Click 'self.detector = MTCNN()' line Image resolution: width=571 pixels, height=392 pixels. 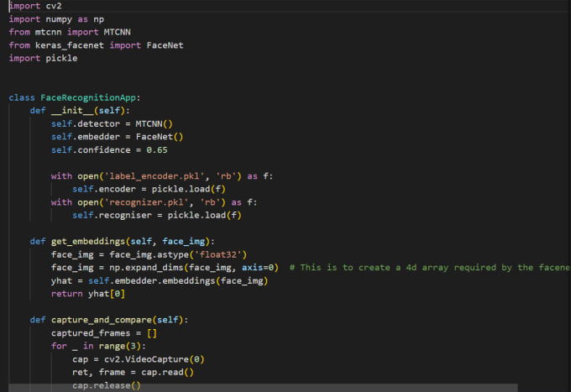112,123
